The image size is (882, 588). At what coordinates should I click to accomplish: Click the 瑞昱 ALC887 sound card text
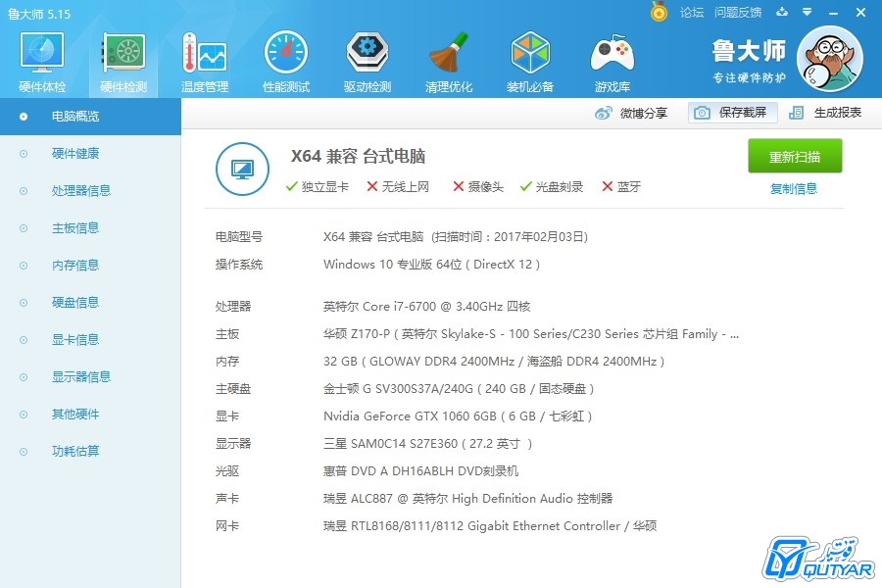(x=468, y=499)
